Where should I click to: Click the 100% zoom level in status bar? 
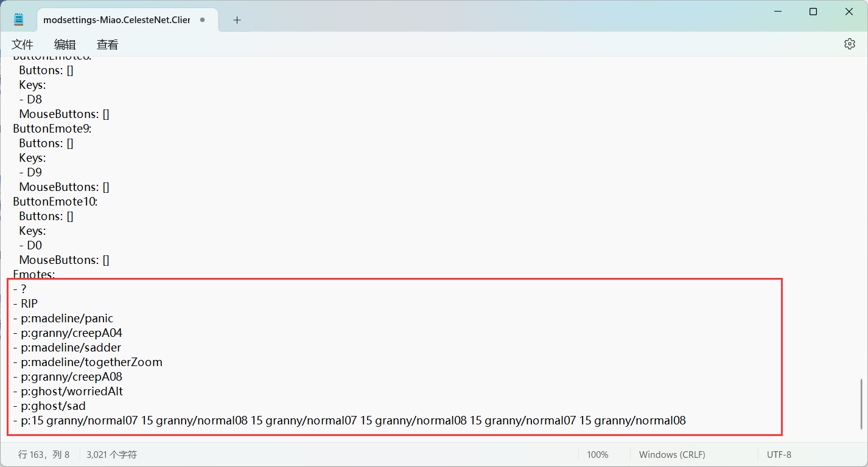pos(597,455)
